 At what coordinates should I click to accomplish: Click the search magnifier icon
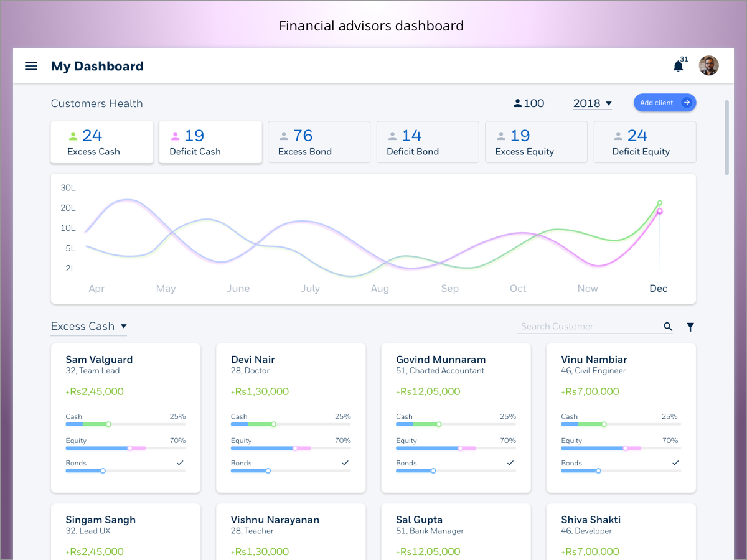(x=668, y=326)
